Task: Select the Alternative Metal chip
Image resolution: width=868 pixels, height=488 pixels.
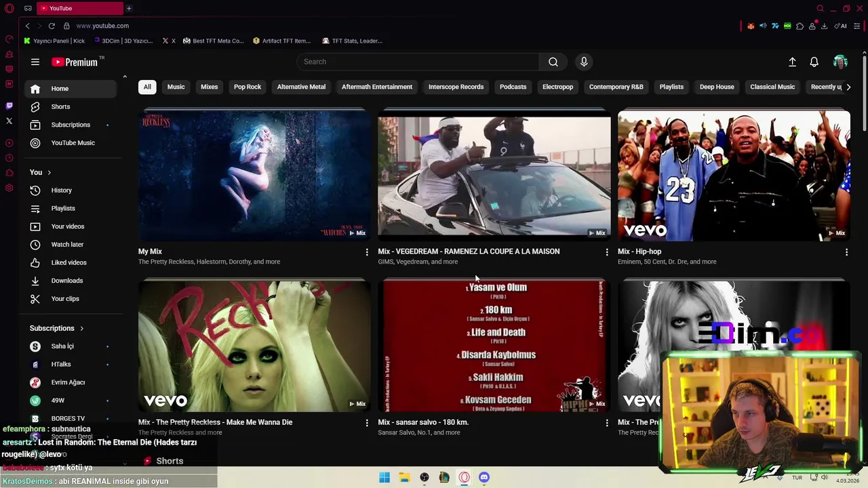Action: [301, 87]
